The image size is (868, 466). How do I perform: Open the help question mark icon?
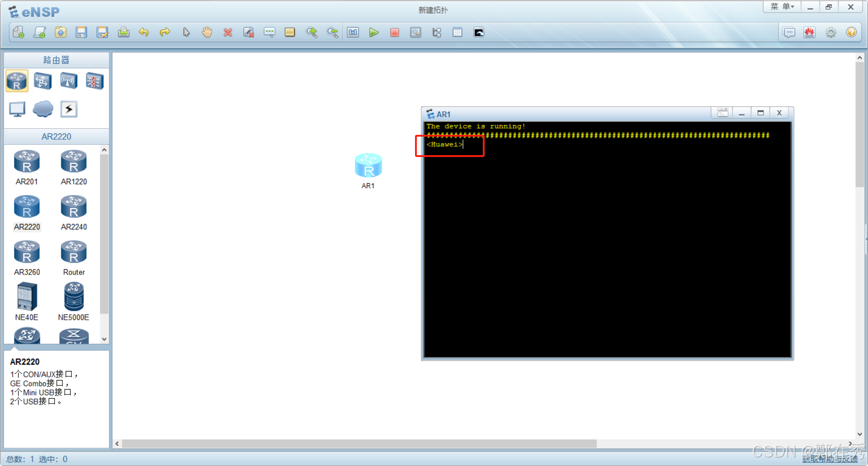(851, 33)
